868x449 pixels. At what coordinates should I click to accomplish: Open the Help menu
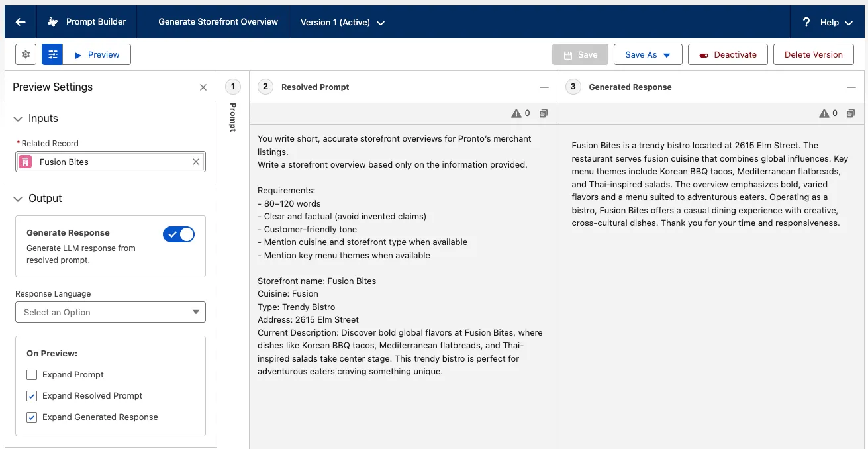[828, 22]
